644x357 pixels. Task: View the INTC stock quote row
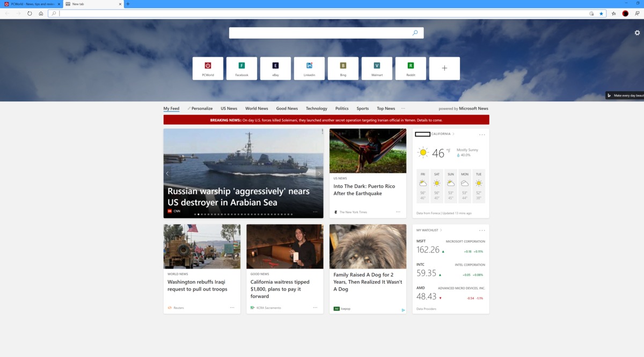[451, 270]
